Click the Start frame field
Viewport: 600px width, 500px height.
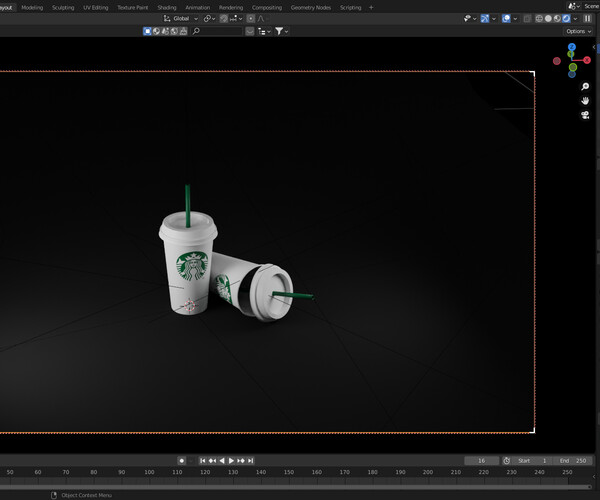[x=532, y=461]
